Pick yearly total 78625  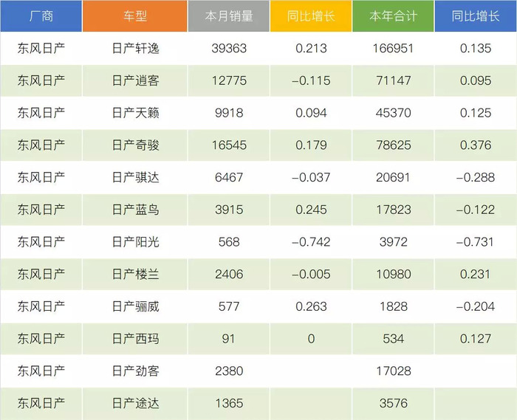(x=394, y=145)
